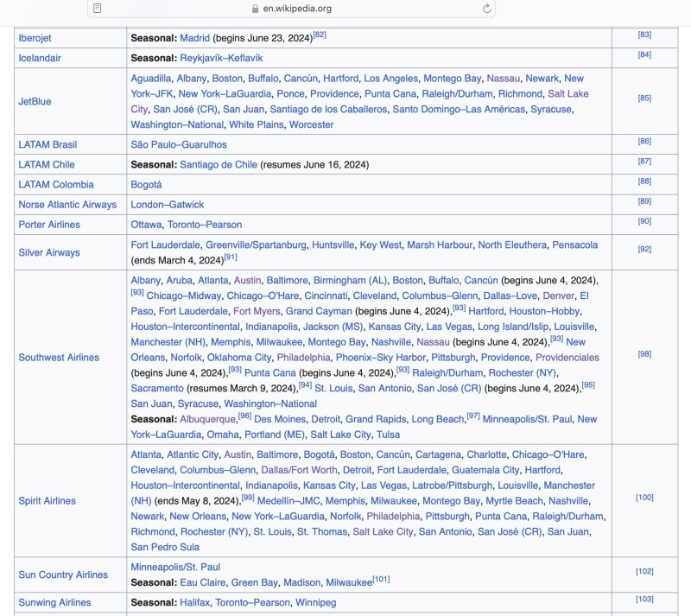Open the JetBlue airline page
This screenshot has width=691, height=616.
click(x=35, y=101)
